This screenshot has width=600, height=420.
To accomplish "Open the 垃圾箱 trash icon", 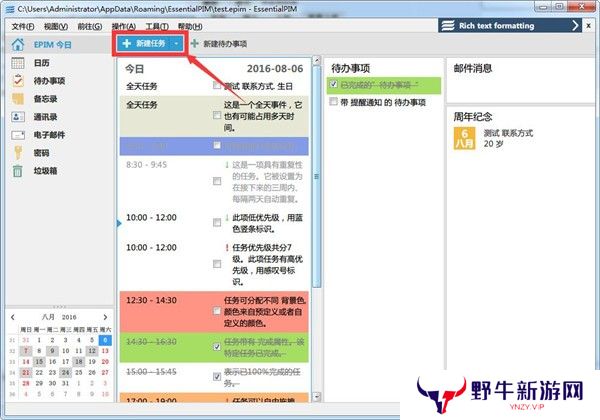I will tap(18, 171).
